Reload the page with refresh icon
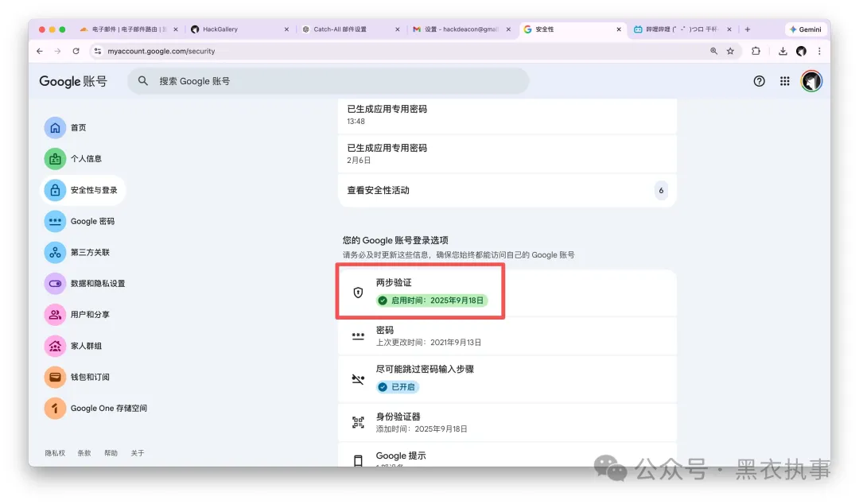 coord(76,51)
